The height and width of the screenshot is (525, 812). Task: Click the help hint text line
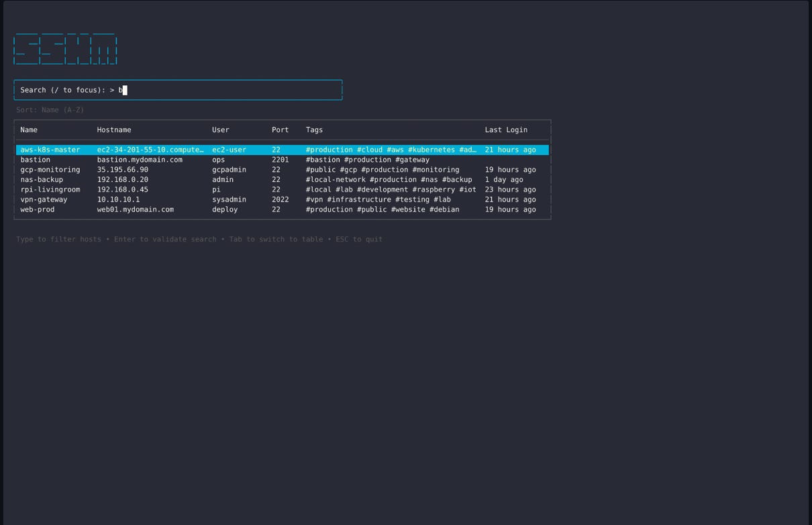click(199, 239)
